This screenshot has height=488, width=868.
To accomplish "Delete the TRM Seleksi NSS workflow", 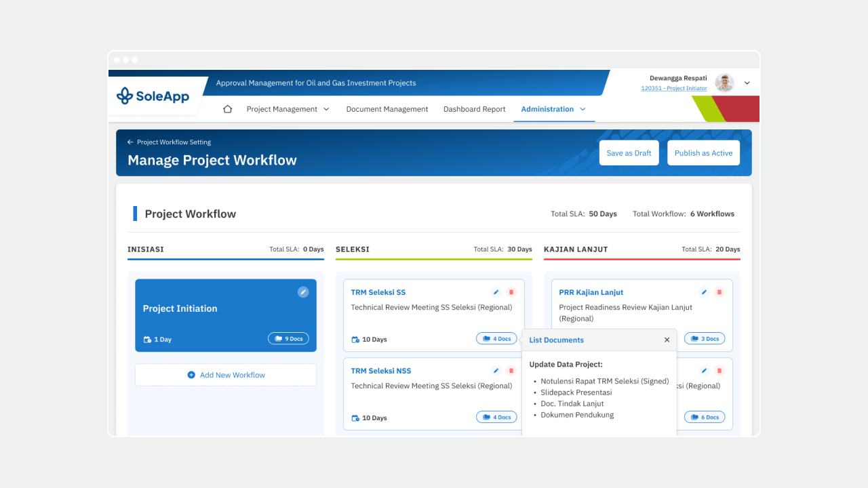I will click(511, 370).
